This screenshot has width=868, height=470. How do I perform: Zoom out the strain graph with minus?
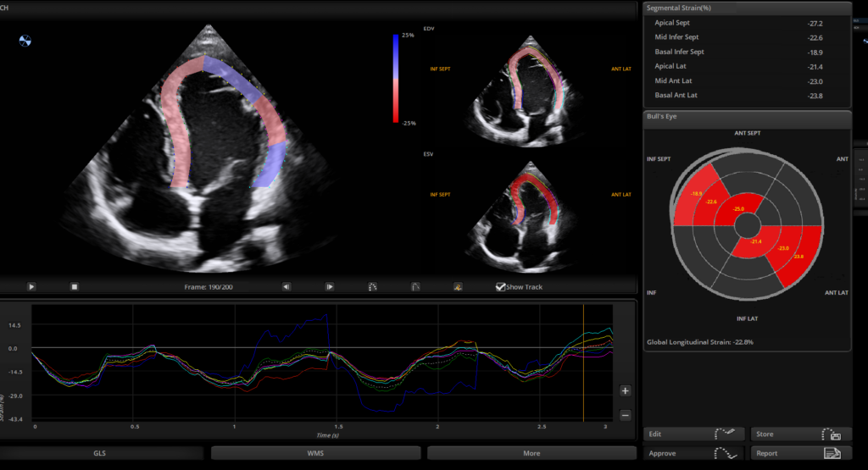click(625, 415)
